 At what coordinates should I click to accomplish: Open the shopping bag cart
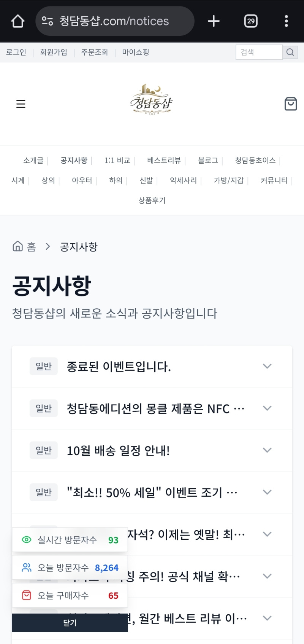pos(291,104)
